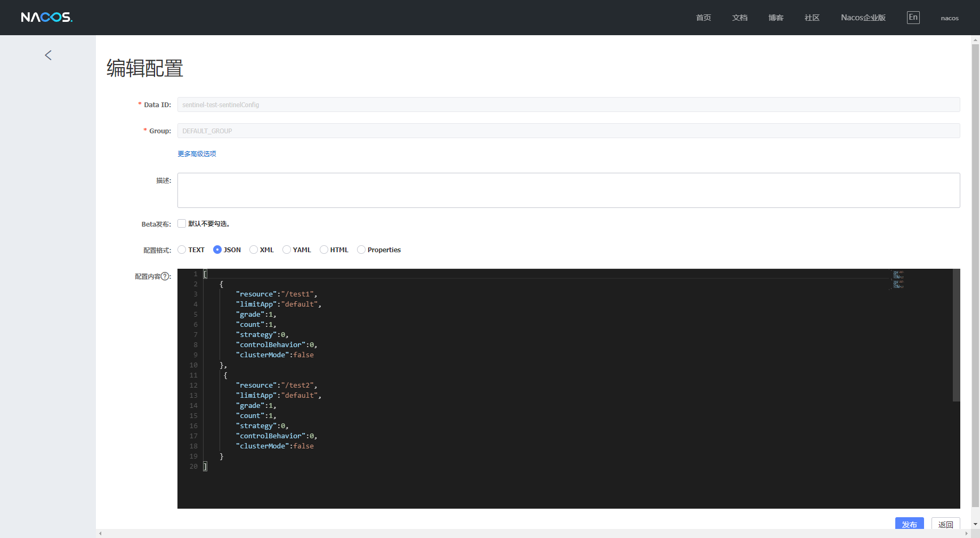This screenshot has height=538, width=980.
Task: Click the page vertical scrollbar
Action: [x=975, y=275]
